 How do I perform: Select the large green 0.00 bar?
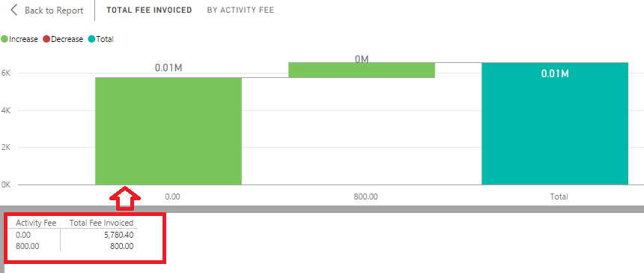(x=168, y=131)
